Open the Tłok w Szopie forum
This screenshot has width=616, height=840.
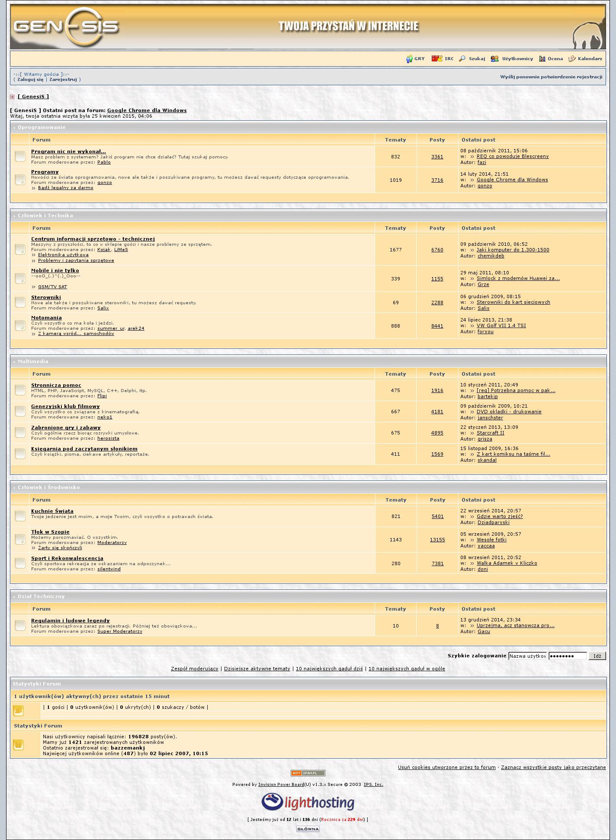click(x=50, y=532)
